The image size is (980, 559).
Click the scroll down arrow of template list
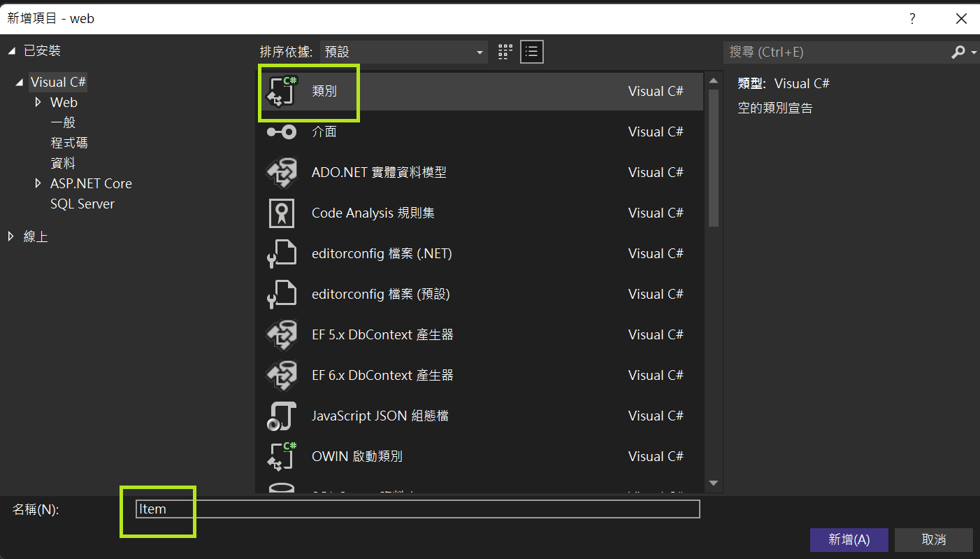coord(713,483)
